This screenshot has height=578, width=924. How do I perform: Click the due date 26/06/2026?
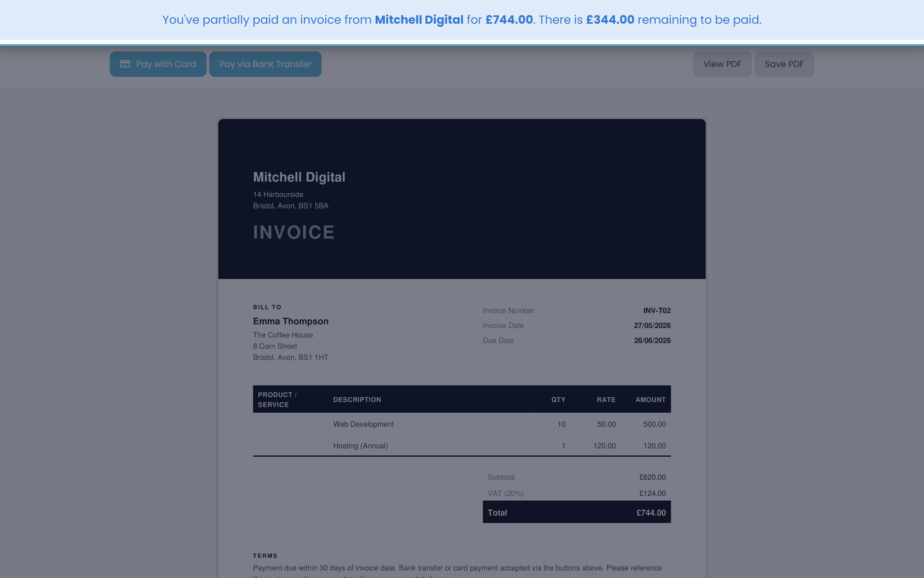pyautogui.click(x=652, y=341)
